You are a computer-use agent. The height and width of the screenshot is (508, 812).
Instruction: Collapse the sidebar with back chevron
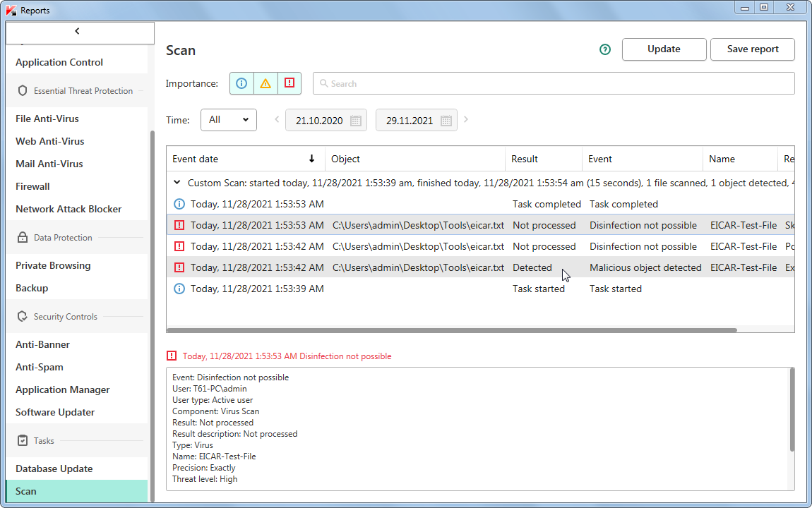click(x=78, y=32)
